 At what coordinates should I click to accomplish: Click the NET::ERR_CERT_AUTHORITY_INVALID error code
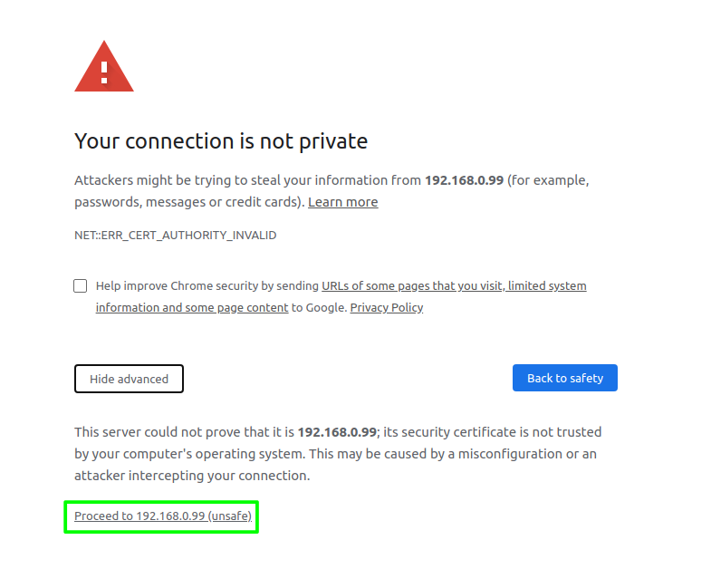[x=175, y=236]
